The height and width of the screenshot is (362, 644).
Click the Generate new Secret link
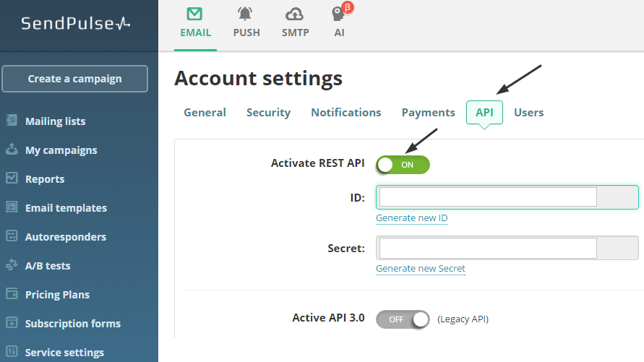pyautogui.click(x=420, y=269)
